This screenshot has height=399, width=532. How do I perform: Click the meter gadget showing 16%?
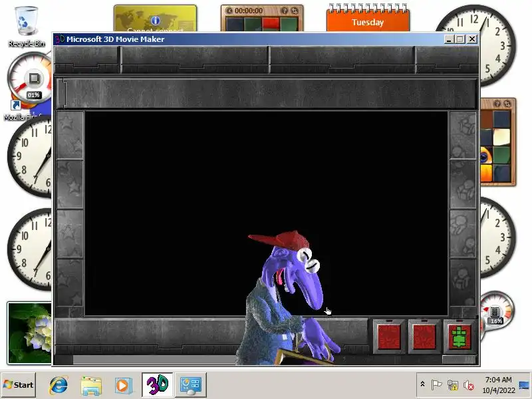[x=496, y=311]
